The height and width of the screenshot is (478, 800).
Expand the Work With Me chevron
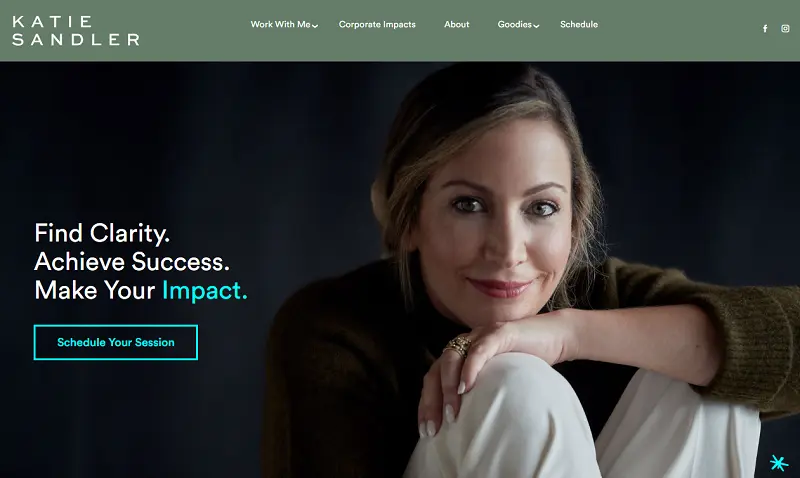coord(315,26)
